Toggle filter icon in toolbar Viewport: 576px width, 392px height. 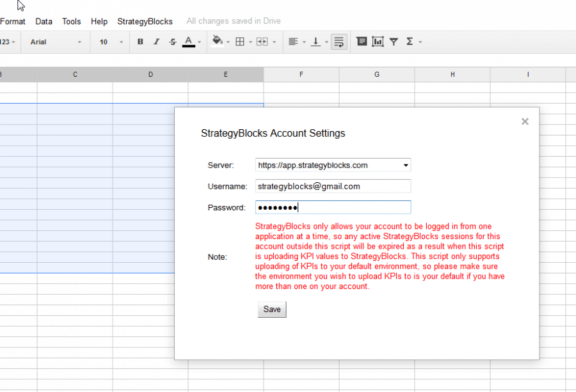tap(394, 42)
